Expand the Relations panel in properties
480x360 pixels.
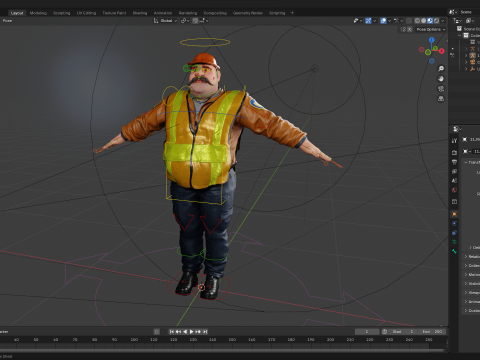tap(472, 256)
